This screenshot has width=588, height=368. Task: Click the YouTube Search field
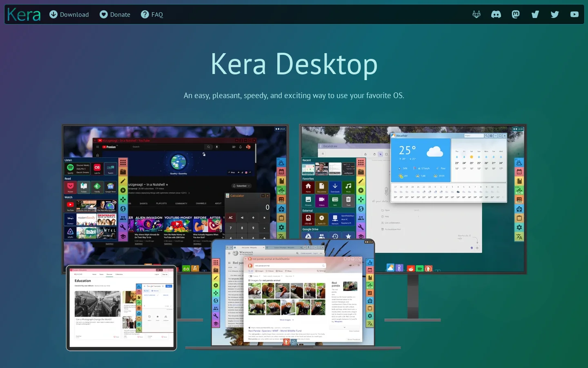(x=167, y=147)
